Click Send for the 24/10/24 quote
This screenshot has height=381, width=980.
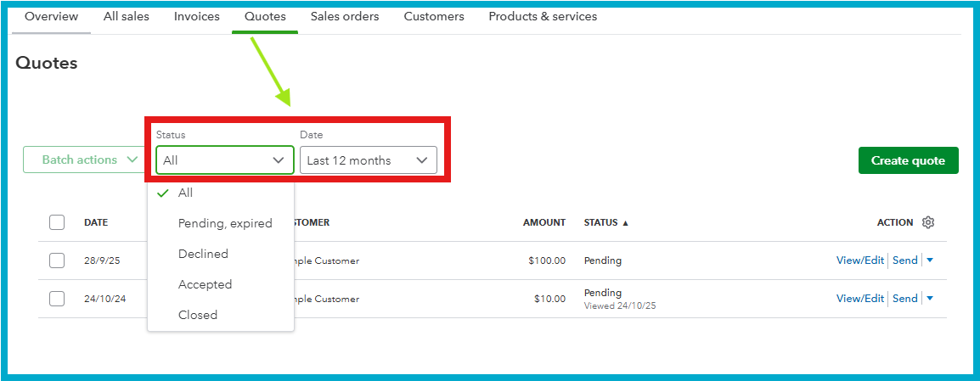pyautogui.click(x=904, y=299)
